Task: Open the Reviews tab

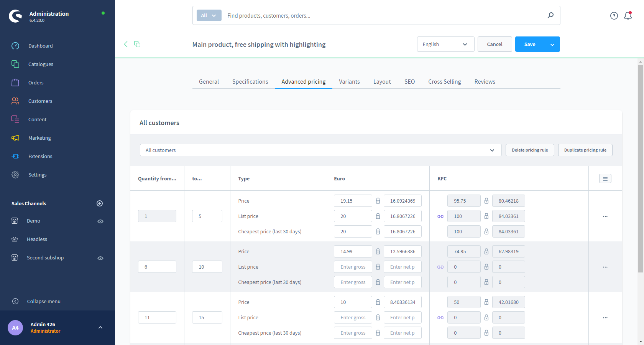Action: click(485, 82)
